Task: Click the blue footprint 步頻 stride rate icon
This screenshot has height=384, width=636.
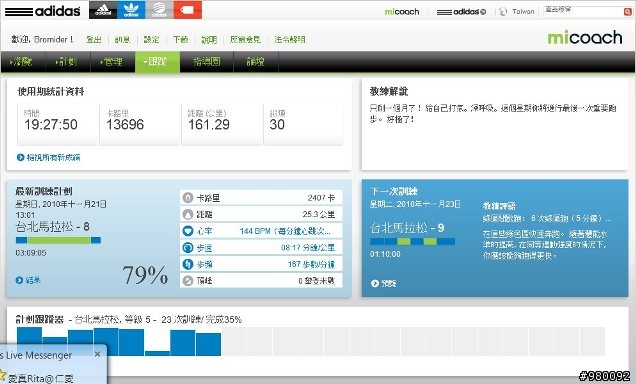Action: click(x=187, y=264)
